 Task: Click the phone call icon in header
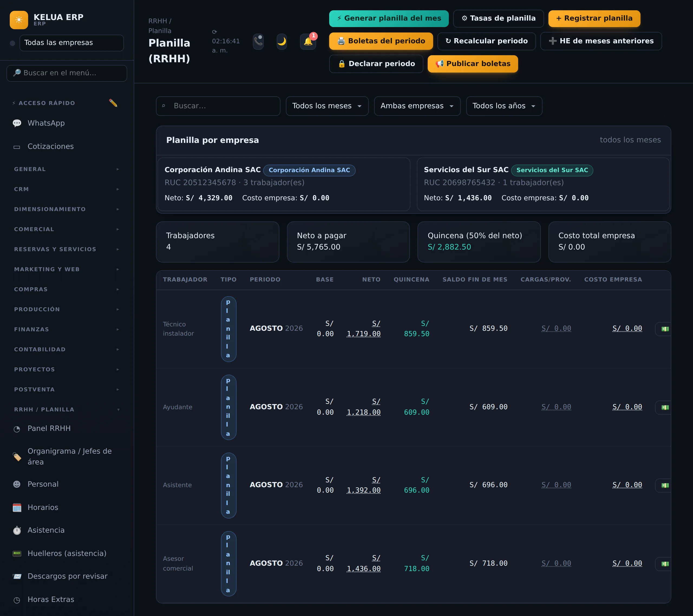(258, 41)
